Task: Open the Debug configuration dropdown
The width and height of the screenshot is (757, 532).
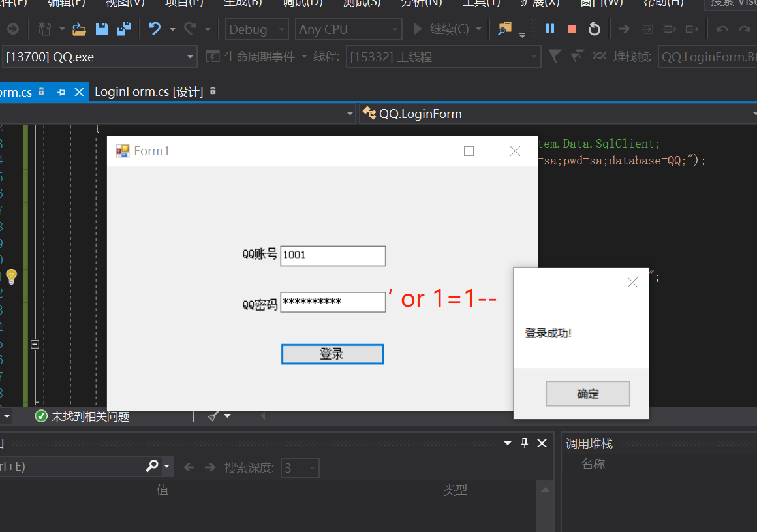Action: coord(257,29)
